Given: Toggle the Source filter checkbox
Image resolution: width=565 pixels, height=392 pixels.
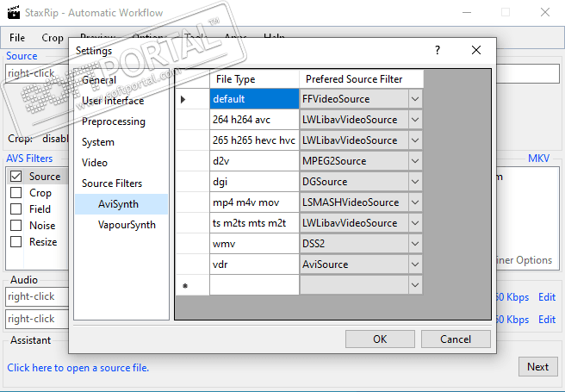Looking at the screenshot, I should pyautogui.click(x=16, y=177).
